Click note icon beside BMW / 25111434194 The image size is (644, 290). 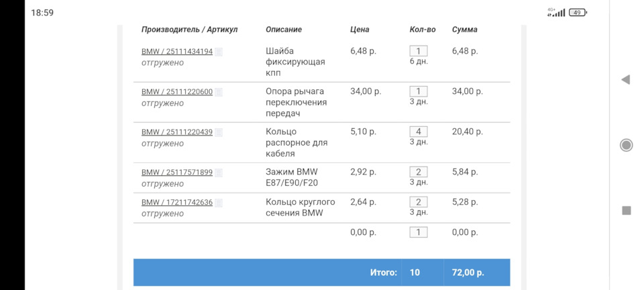pyautogui.click(x=219, y=52)
